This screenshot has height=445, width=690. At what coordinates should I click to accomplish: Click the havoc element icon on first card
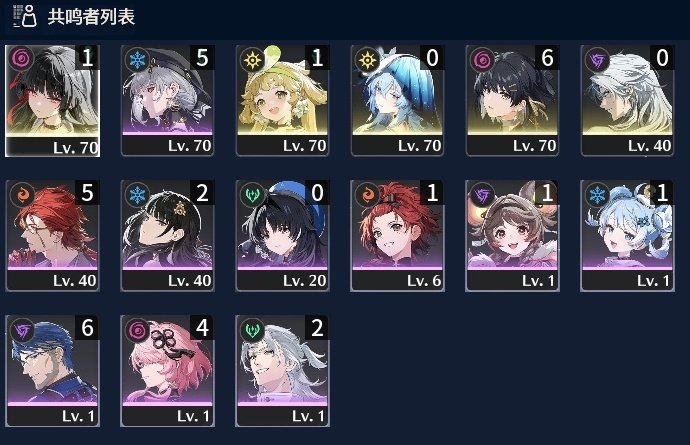pos(20,59)
